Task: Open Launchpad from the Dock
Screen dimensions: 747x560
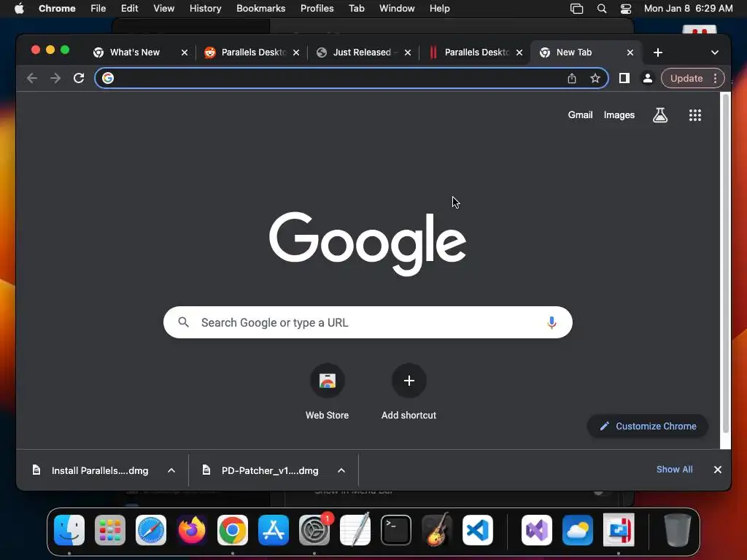Action: click(x=110, y=530)
